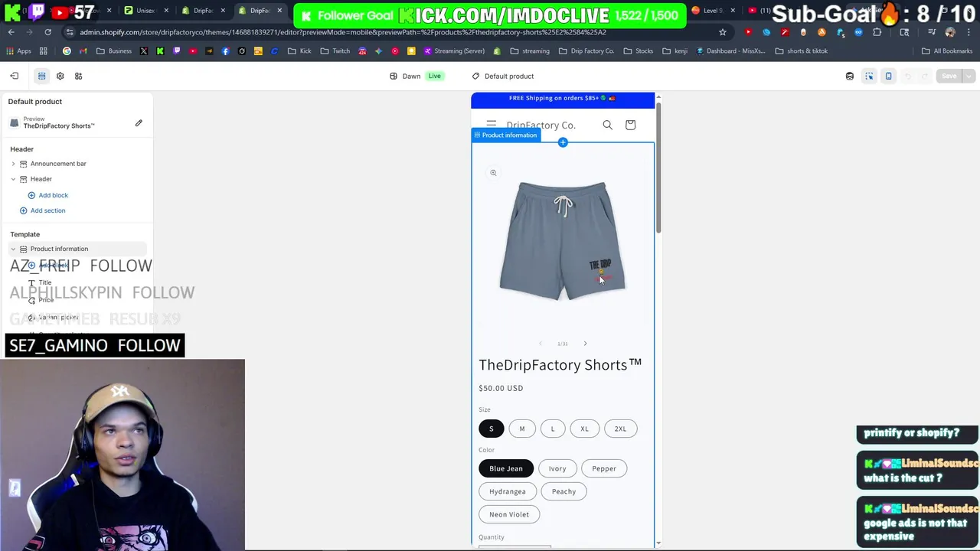Click the shorts product image
The image size is (980, 551).
click(x=563, y=241)
